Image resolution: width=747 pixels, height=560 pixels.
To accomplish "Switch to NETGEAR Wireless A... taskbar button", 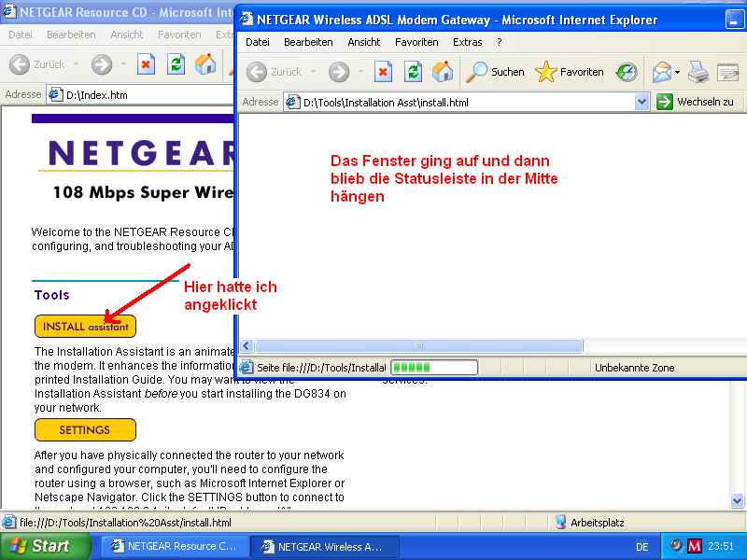I will (x=324, y=547).
